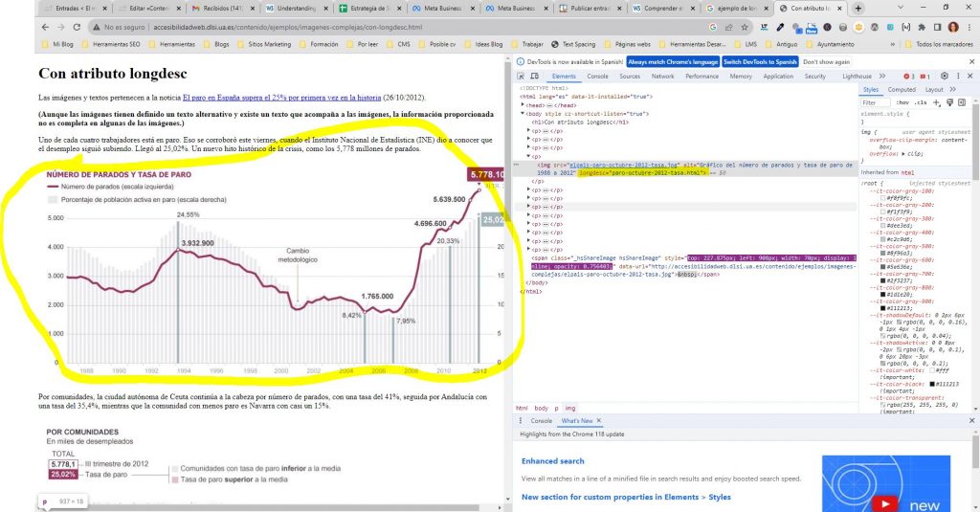Screen dimensions: 980x512
Task: Expand the overflow: clip shorthand triangle
Action: (x=902, y=153)
